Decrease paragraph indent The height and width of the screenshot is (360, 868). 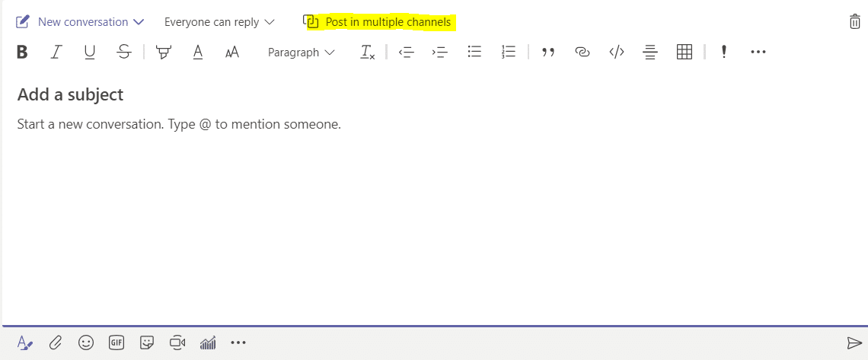pyautogui.click(x=407, y=52)
